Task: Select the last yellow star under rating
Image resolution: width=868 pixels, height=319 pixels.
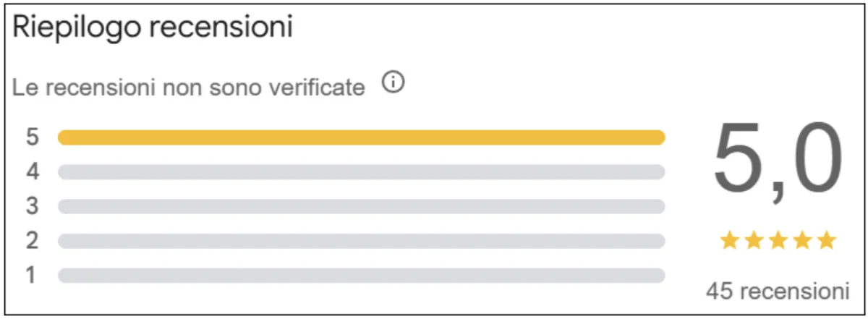Action: click(x=827, y=241)
